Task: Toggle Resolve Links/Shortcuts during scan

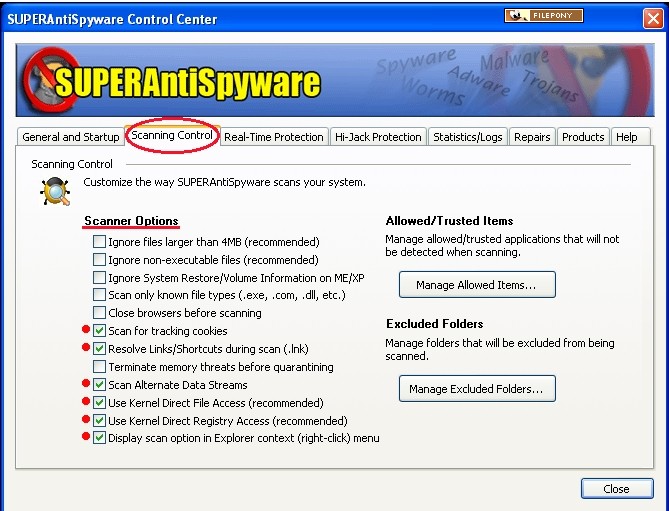Action: 99,348
